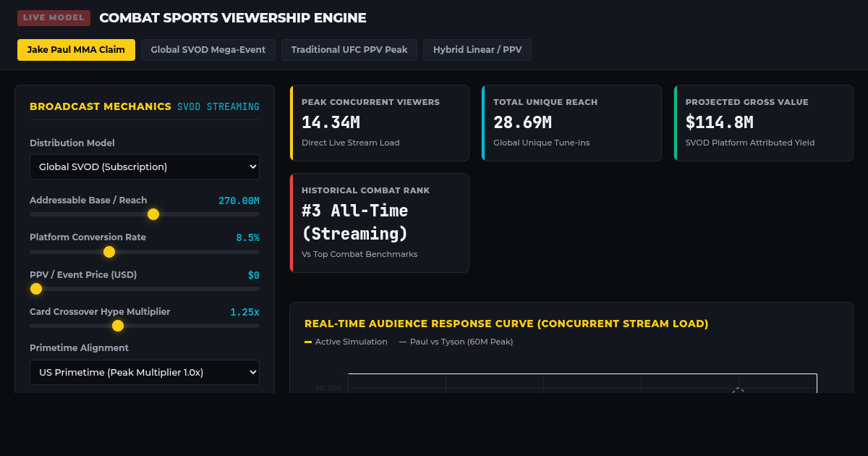The image size is (868, 456).
Task: Click the SVOD STREAMING label
Action: [218, 106]
